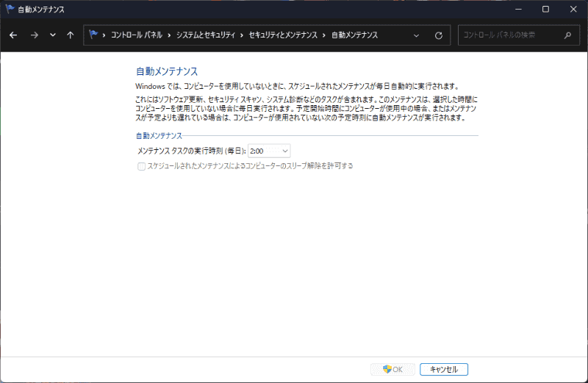Open recent locations chevron beside forward arrow
Image resolution: width=588 pixels, height=383 pixels.
click(x=52, y=35)
